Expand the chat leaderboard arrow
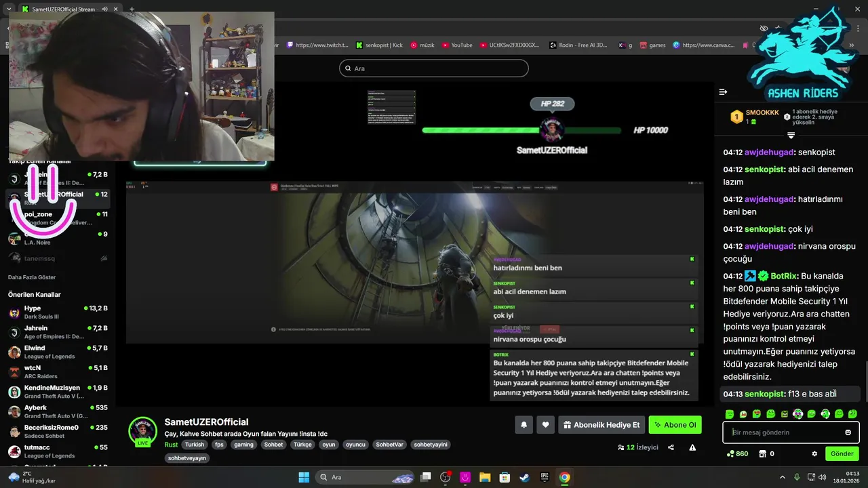 pos(791,135)
